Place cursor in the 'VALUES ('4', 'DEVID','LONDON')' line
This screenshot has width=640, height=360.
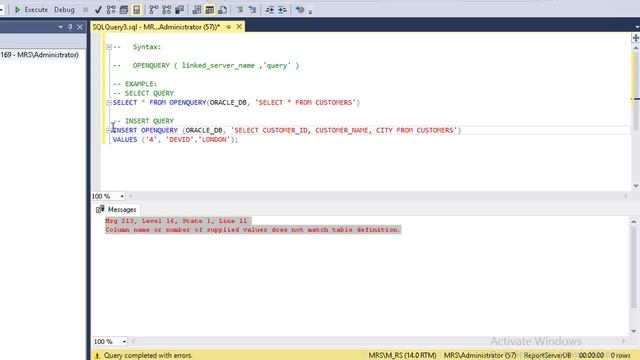click(176, 140)
